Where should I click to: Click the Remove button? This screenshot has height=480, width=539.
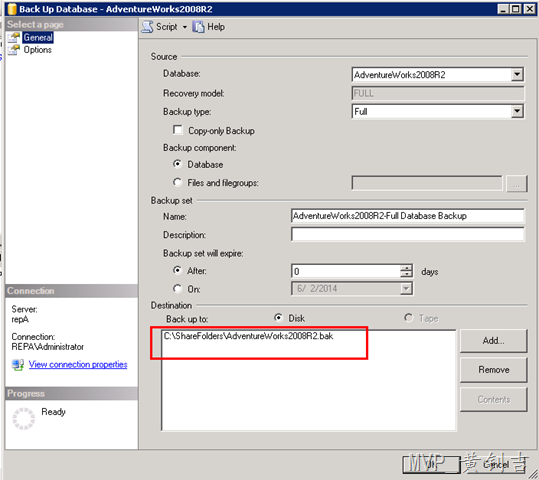pos(493,370)
